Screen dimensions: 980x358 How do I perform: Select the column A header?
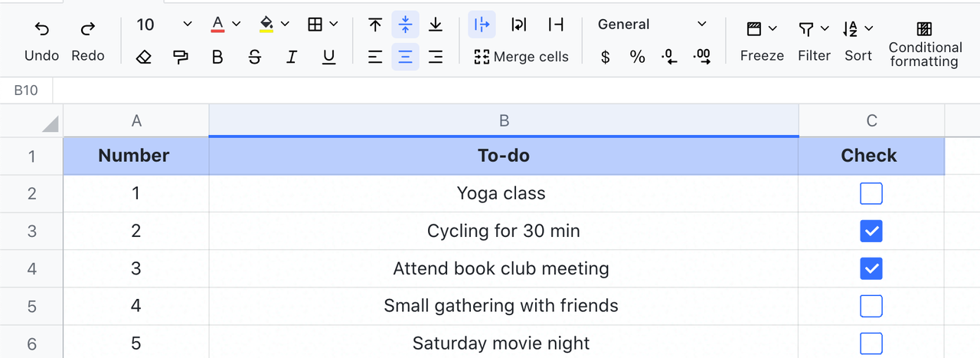click(136, 120)
